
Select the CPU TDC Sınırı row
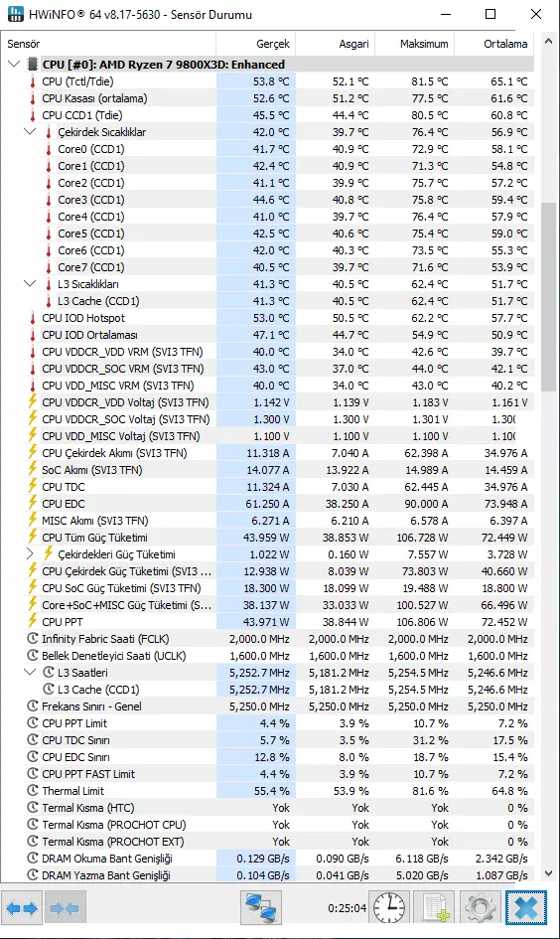click(267, 740)
